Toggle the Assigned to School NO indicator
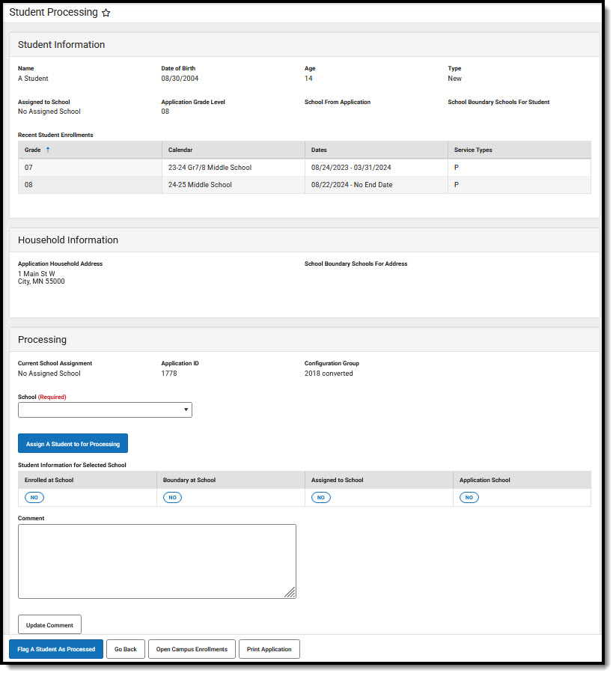 point(320,497)
